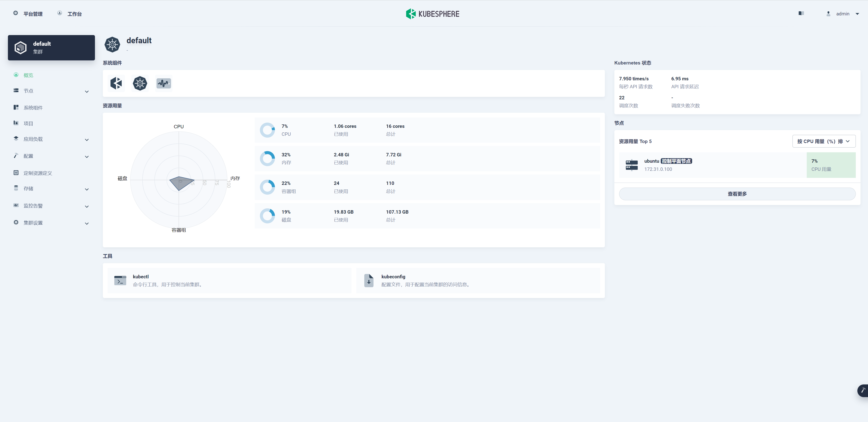The height and width of the screenshot is (422, 868).
Task: Click the 监控告警 monitor icon
Action: click(x=16, y=205)
